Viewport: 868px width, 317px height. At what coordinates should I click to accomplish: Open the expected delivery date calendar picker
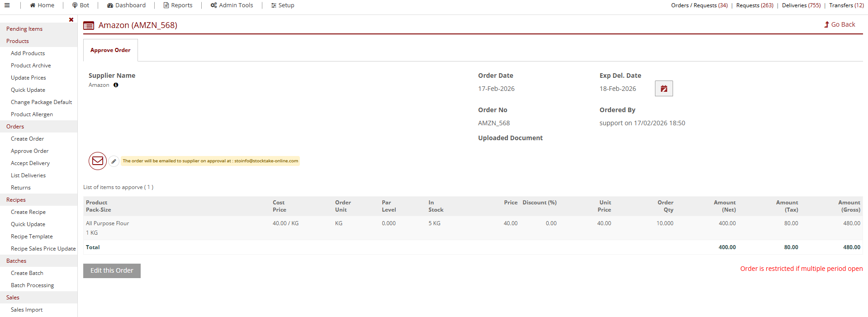tap(664, 89)
